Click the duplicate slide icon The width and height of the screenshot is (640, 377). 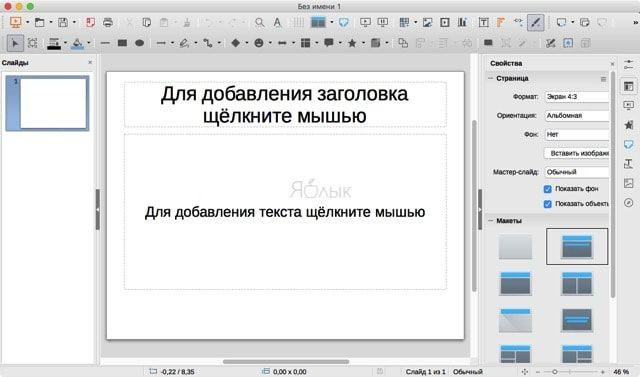[584, 22]
